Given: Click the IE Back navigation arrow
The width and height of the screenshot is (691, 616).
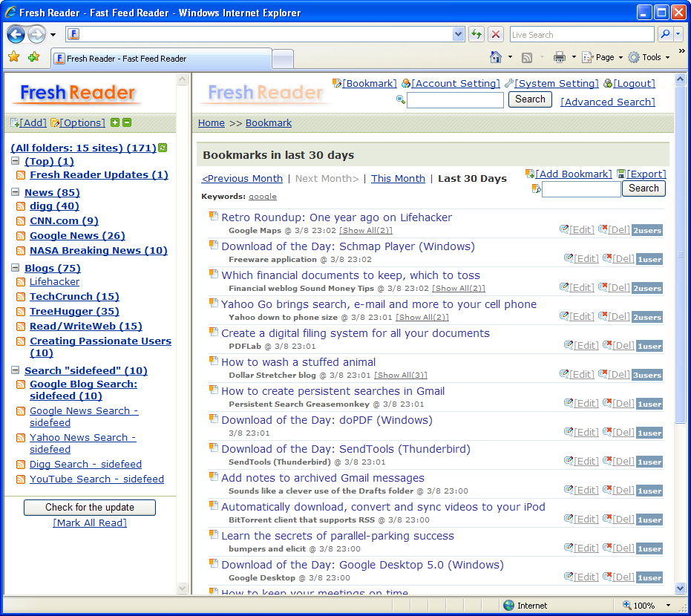Looking at the screenshot, I should coord(16,34).
